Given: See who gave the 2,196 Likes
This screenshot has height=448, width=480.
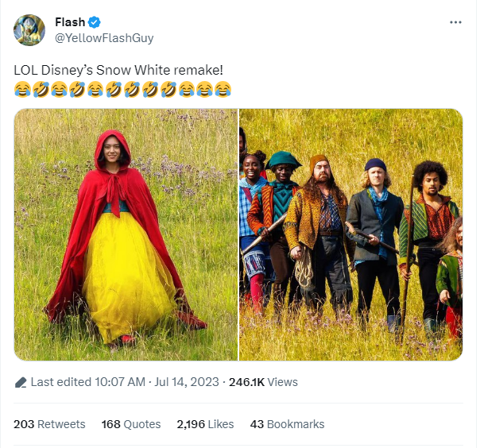Looking at the screenshot, I should (205, 424).
